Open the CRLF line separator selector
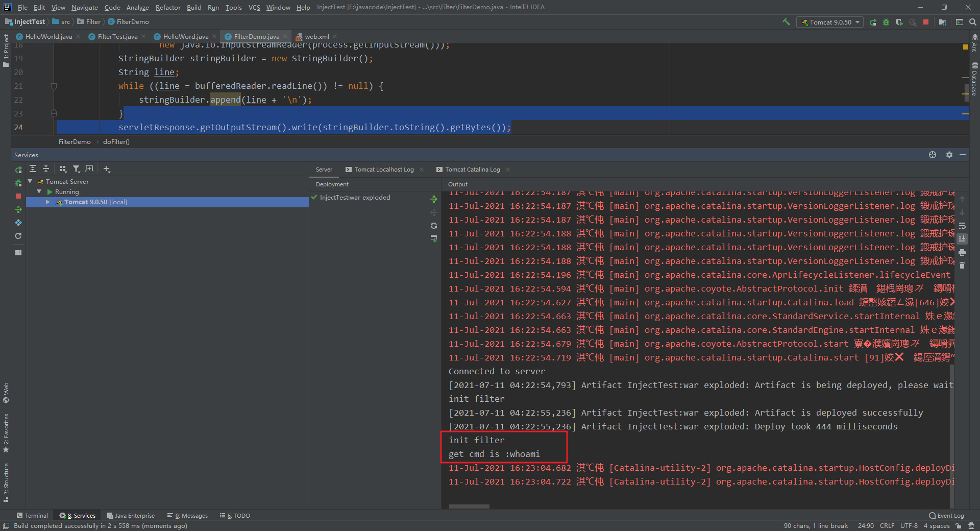The width and height of the screenshot is (980, 531). pos(887,526)
